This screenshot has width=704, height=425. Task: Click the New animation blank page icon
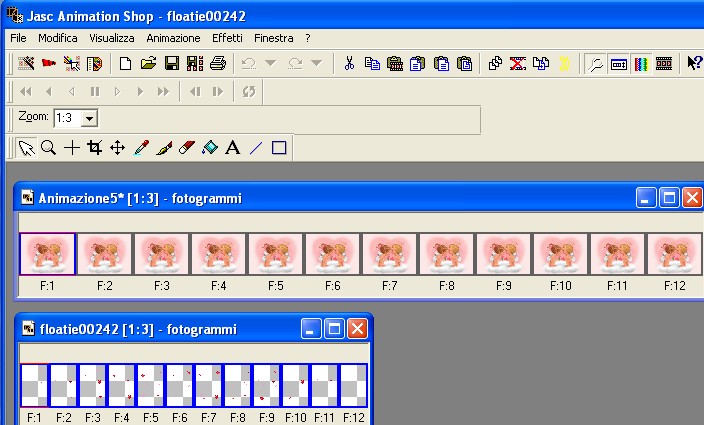click(125, 63)
